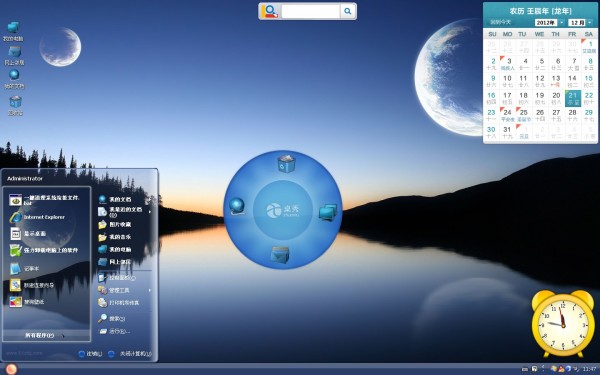The width and height of the screenshot is (600, 375).
Task: Open the My Computer desktop icon at top
Action: click(x=13, y=31)
